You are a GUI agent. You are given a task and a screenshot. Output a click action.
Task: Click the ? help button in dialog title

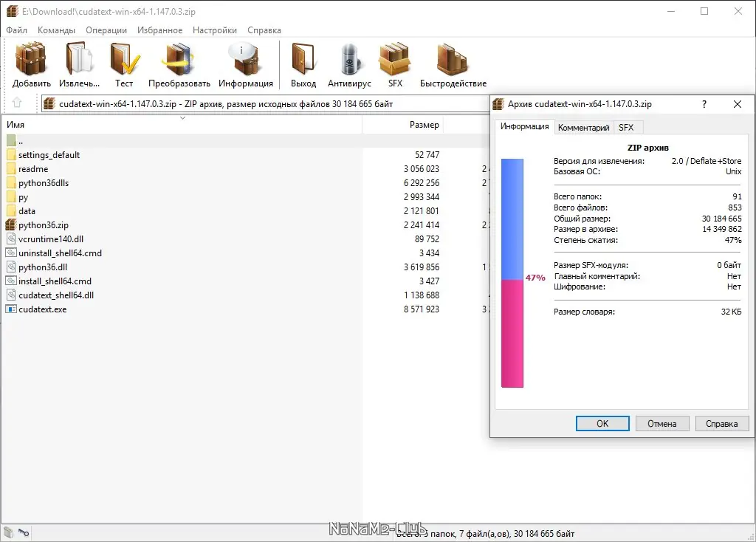click(x=704, y=104)
